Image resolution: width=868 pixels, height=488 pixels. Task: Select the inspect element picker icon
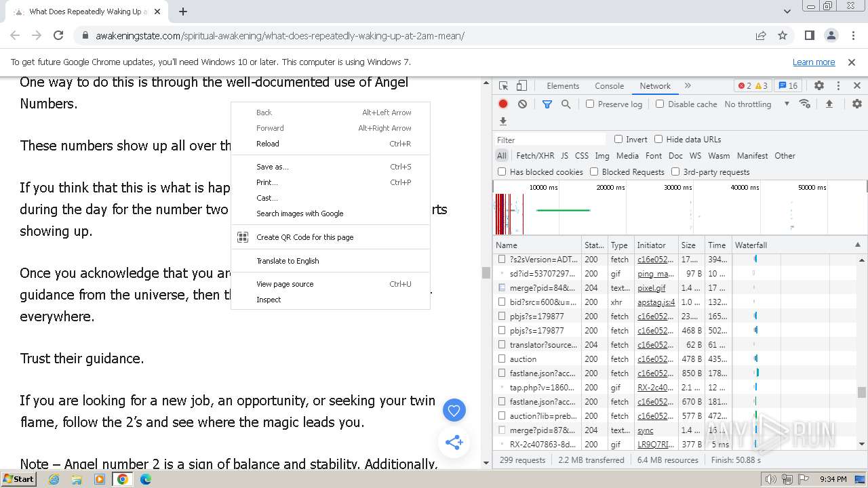tap(503, 86)
